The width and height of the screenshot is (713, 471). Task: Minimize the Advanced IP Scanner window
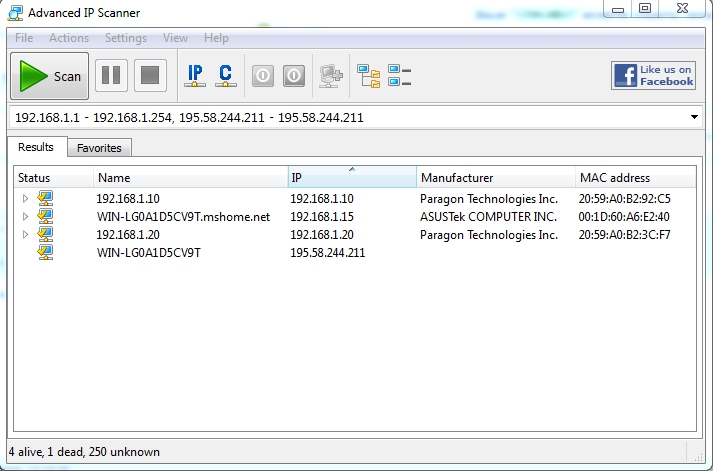pyautogui.click(x=618, y=9)
